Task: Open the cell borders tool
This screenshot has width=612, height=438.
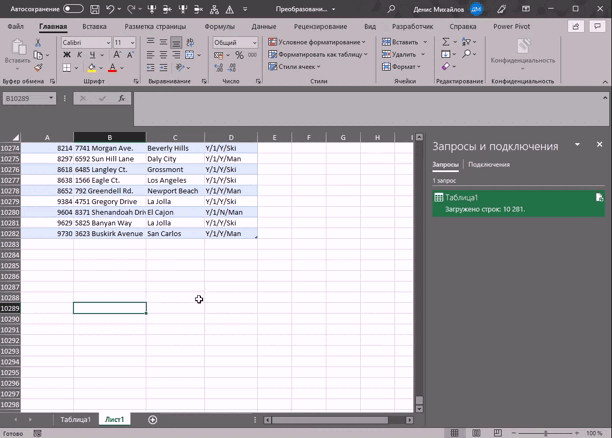Action: tap(67, 68)
